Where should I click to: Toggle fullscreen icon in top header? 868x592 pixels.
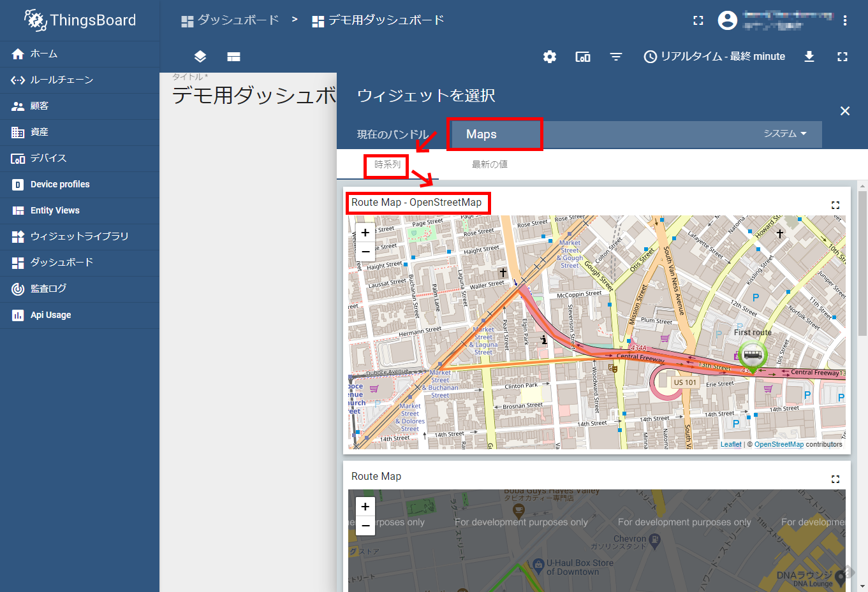tap(698, 20)
